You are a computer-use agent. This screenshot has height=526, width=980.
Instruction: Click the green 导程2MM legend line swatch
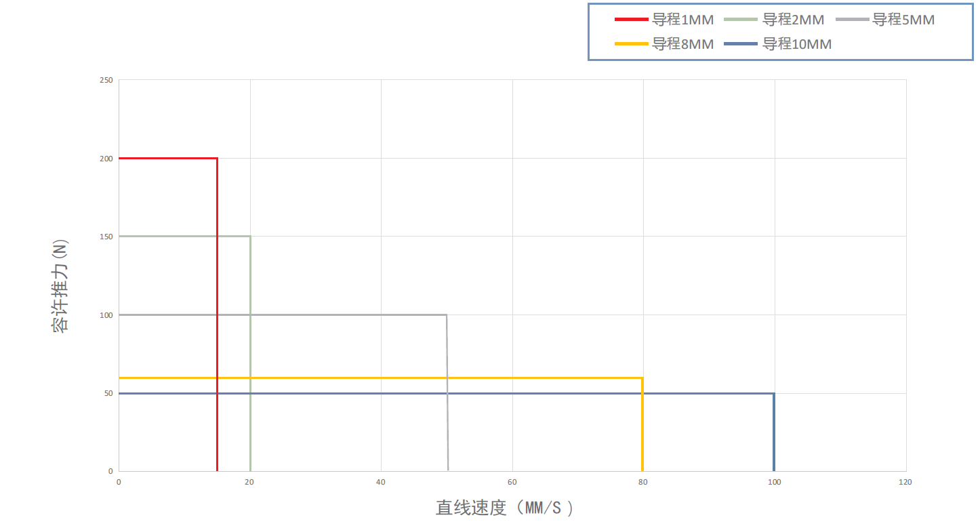point(741,20)
